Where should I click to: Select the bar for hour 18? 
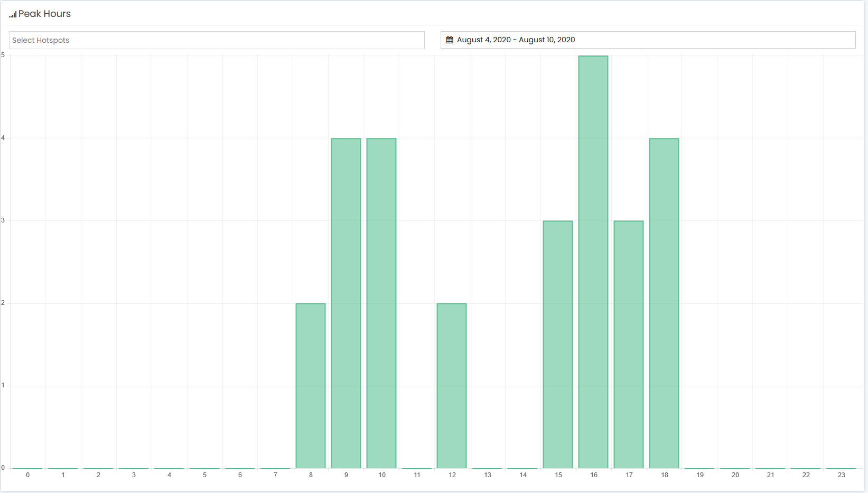664,303
